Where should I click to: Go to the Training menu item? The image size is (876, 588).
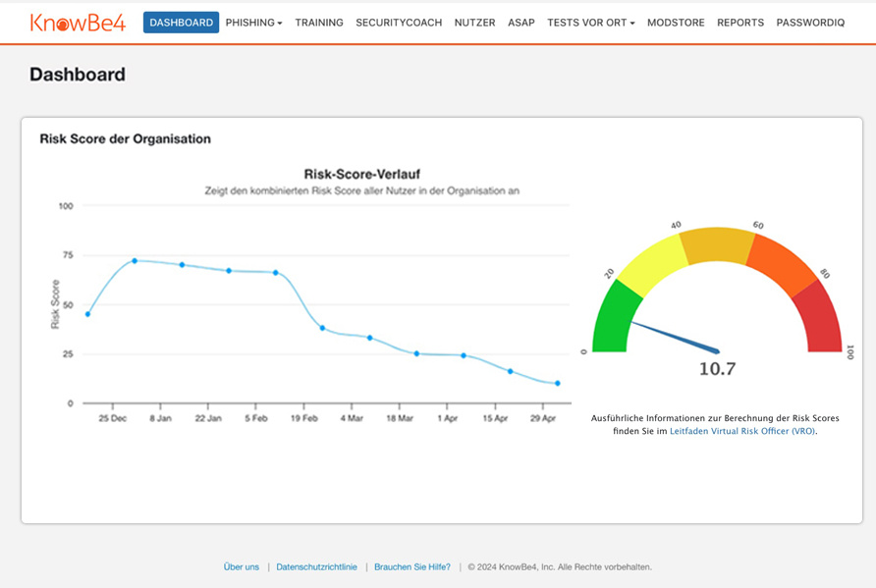[x=319, y=23]
